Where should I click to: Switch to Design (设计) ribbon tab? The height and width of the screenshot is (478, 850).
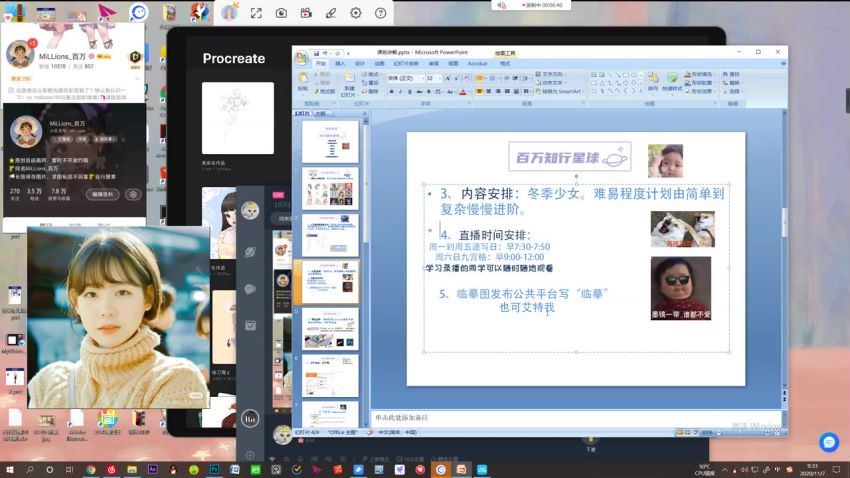coord(359,63)
